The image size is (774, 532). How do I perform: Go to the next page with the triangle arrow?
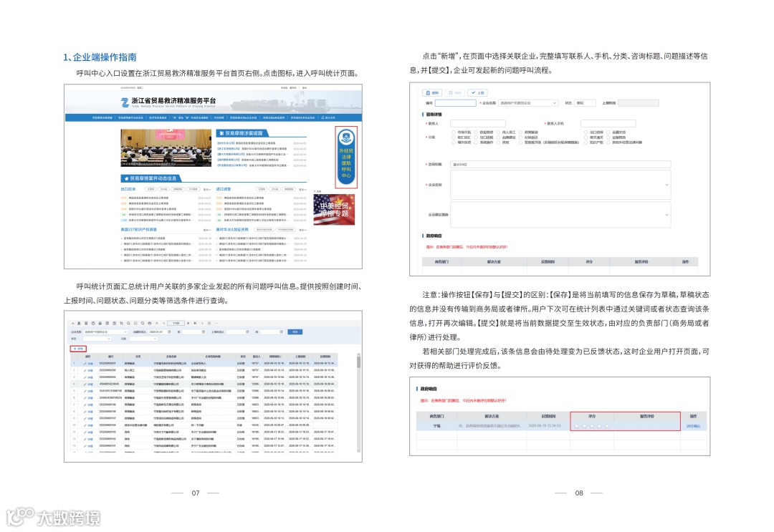(x=188, y=324)
